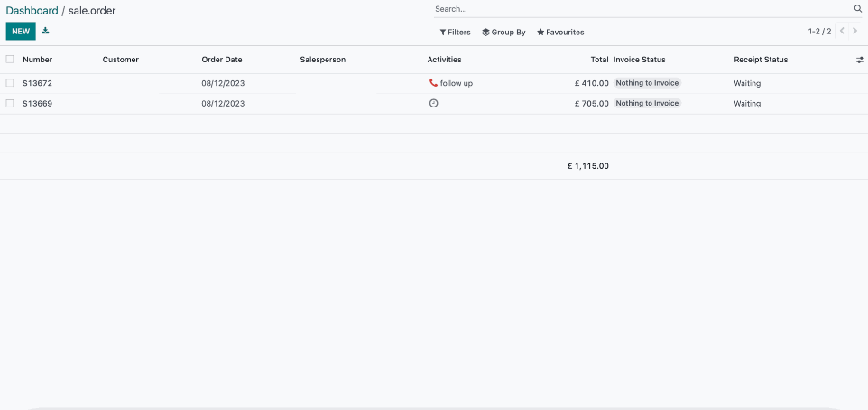Go back to Dashboard breadcrumb link

[32, 11]
